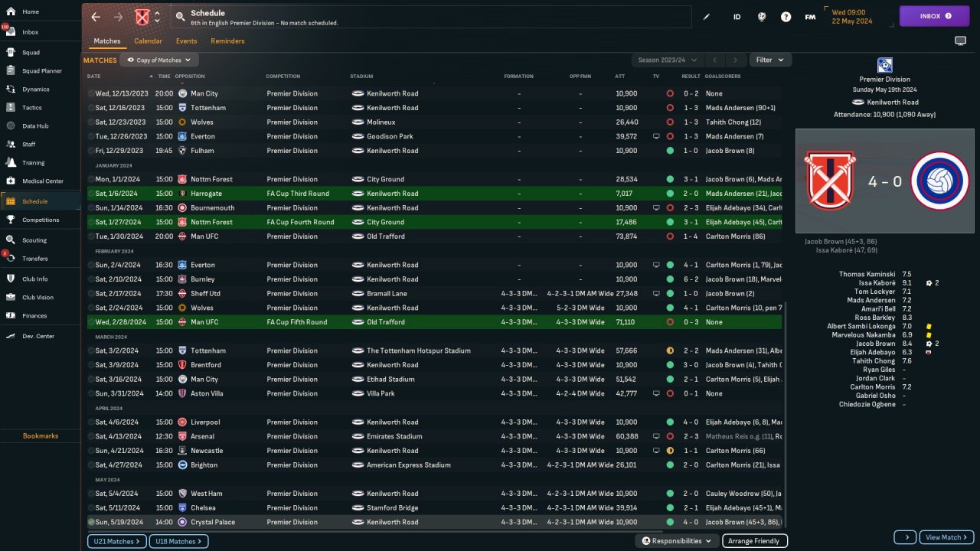This screenshot has height=551, width=980.
Task: Click the purple INBOX continue button
Action: [935, 16]
